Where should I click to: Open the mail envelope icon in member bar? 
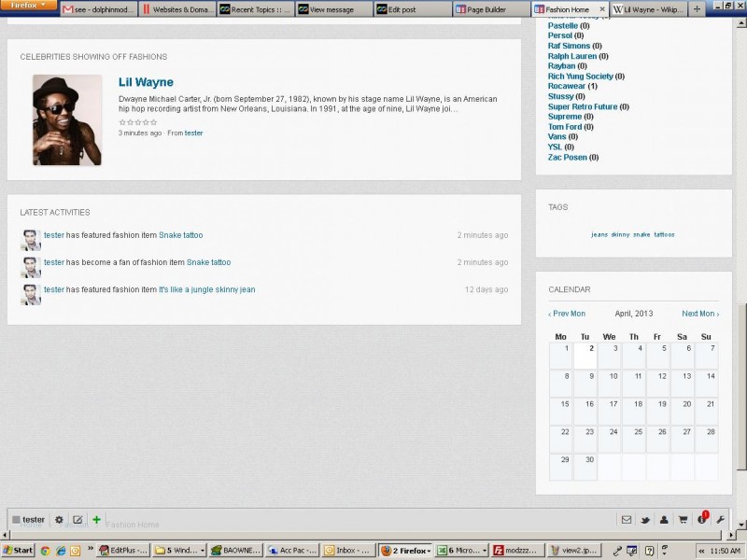point(627,520)
